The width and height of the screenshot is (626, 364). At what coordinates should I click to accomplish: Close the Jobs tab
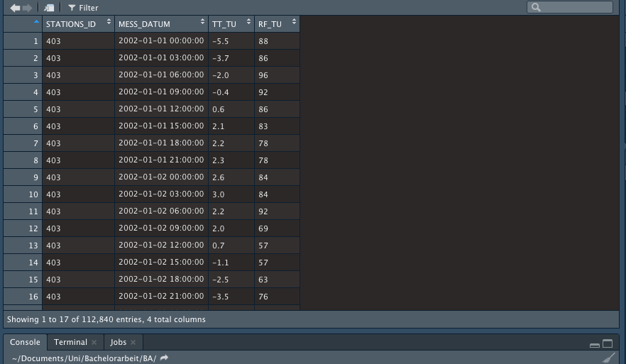click(133, 343)
